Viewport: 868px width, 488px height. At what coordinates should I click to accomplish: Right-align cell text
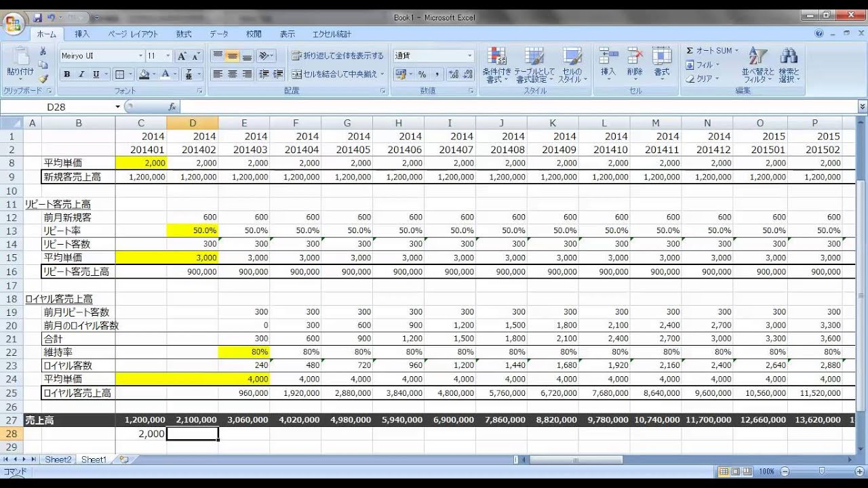(247, 74)
